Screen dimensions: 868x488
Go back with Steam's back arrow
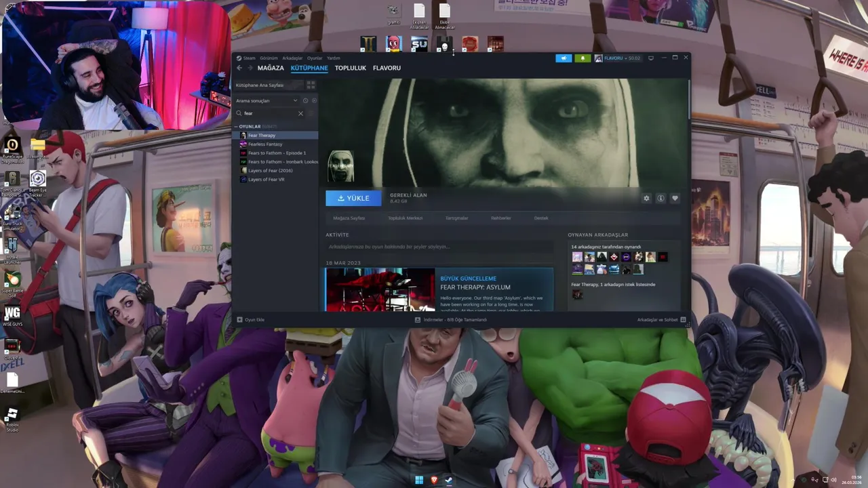tap(239, 68)
